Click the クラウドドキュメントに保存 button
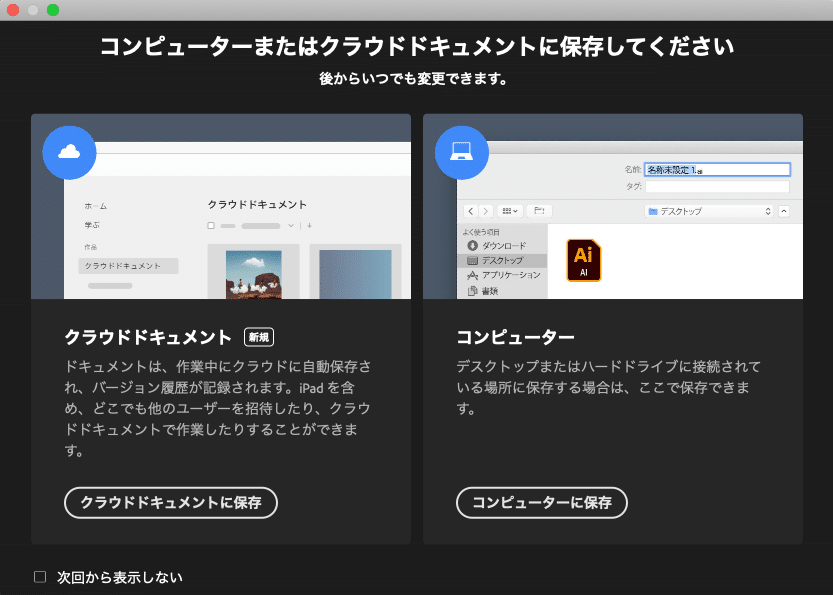833x595 pixels. point(171,503)
